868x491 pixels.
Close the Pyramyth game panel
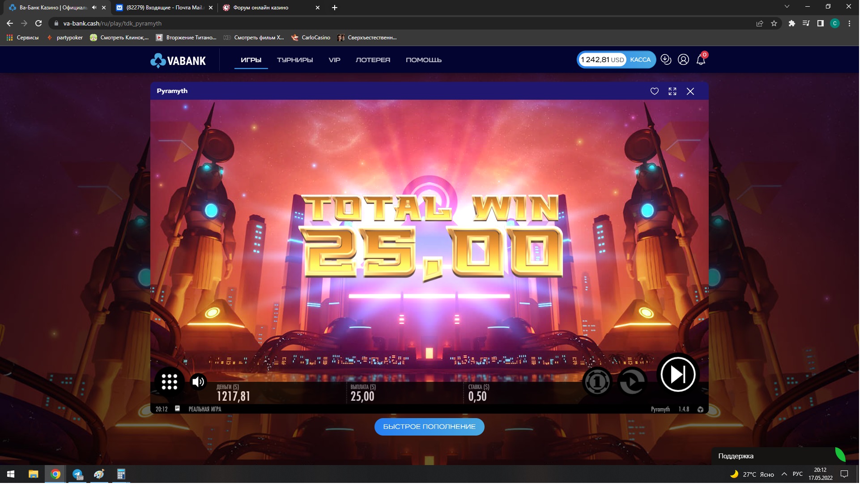pos(690,91)
